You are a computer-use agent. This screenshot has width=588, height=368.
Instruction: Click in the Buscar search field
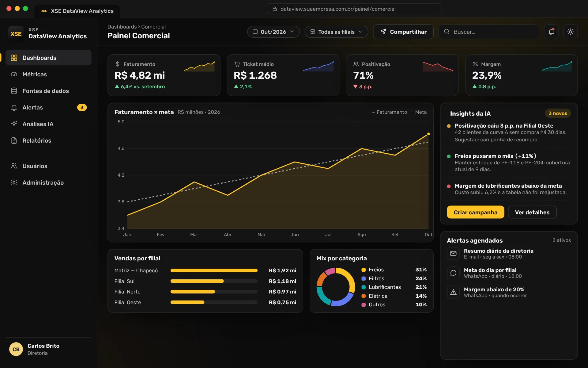pos(488,32)
